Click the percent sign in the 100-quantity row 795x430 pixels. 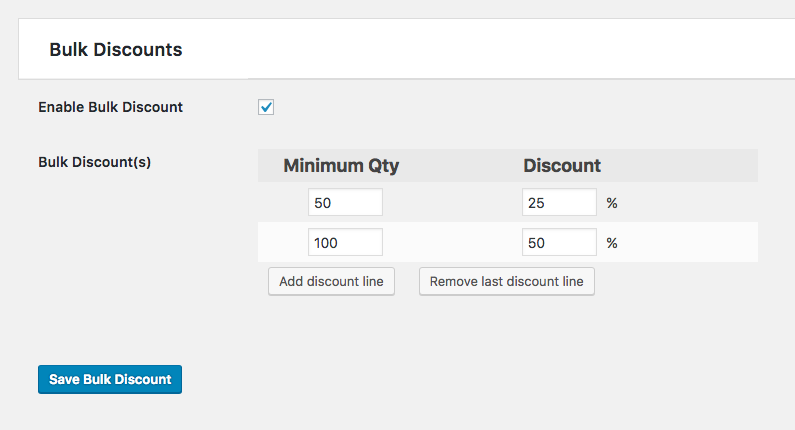612,243
